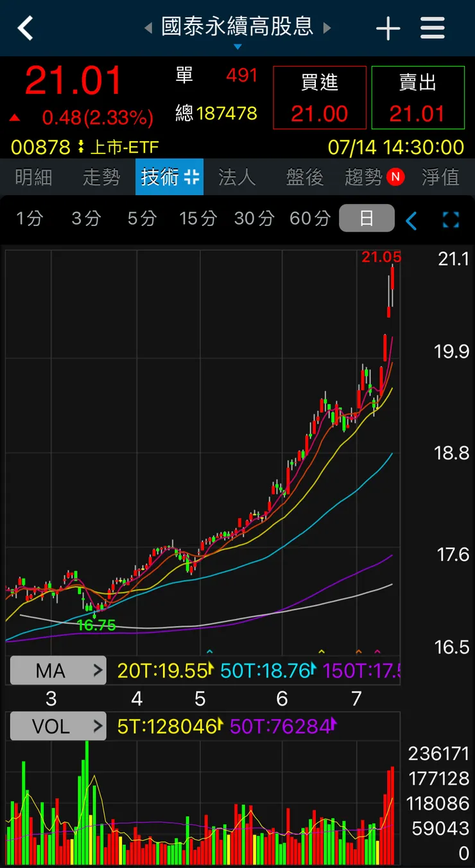
Task: Tap the blue left chevron beside 日
Action: 411,221
